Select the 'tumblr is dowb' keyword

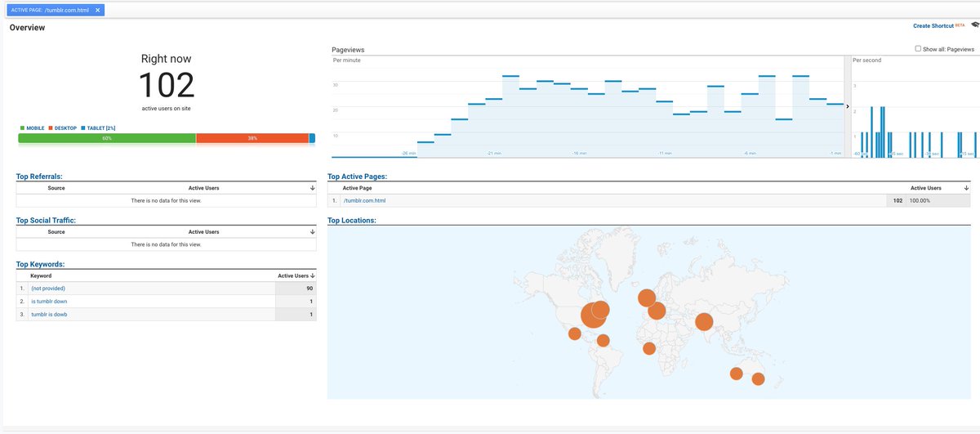(x=49, y=315)
